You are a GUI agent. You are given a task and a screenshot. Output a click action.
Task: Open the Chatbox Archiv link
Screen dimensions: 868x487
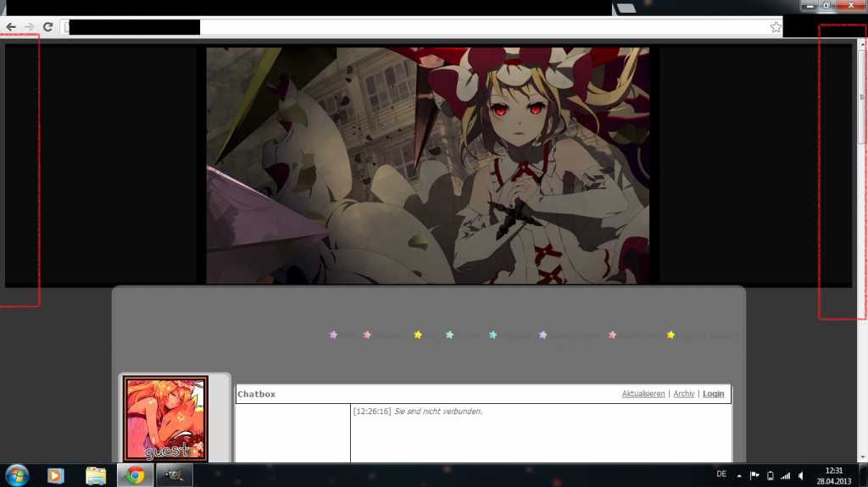[684, 394]
